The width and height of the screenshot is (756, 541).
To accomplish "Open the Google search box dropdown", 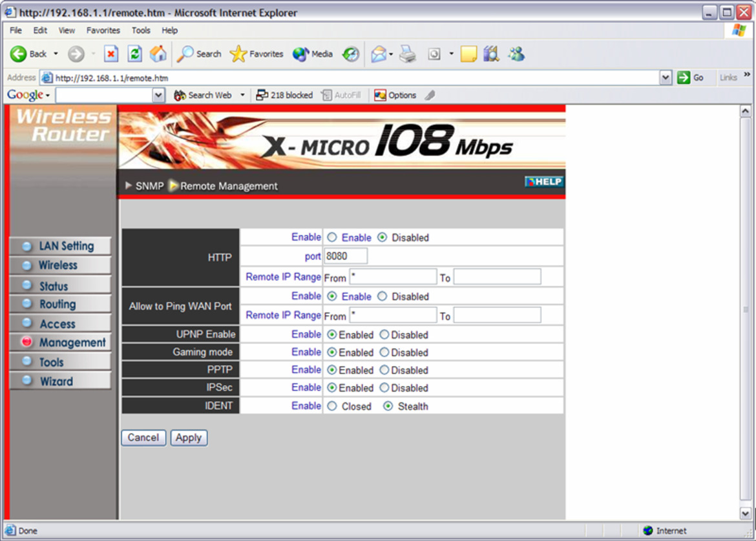I will (158, 96).
